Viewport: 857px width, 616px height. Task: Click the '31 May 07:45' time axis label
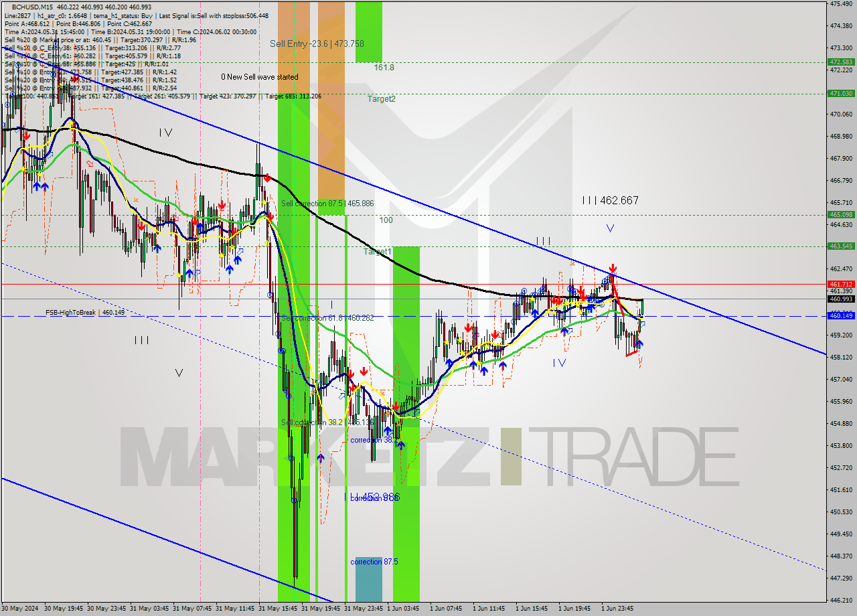[x=191, y=609]
